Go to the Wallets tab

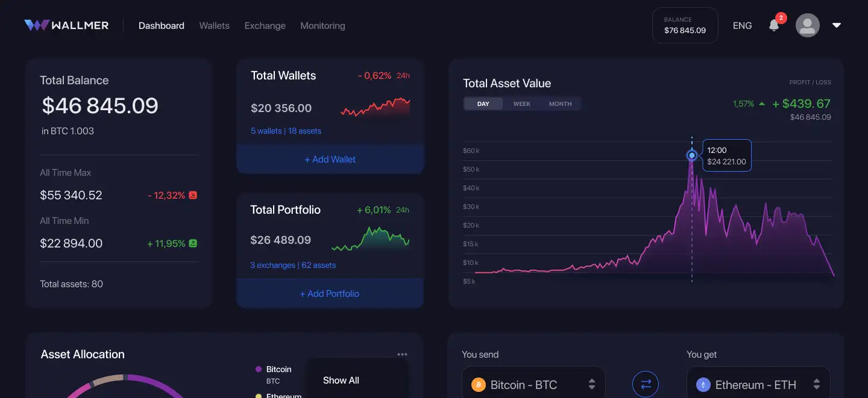[215, 25]
